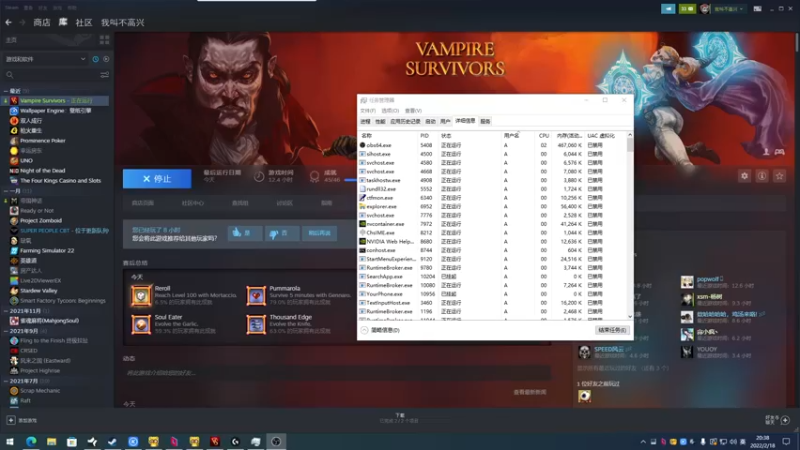Screen dimensions: 800x450
Task: Click the thumbs-down not recommend button
Action: pyautogui.click(x=282, y=233)
